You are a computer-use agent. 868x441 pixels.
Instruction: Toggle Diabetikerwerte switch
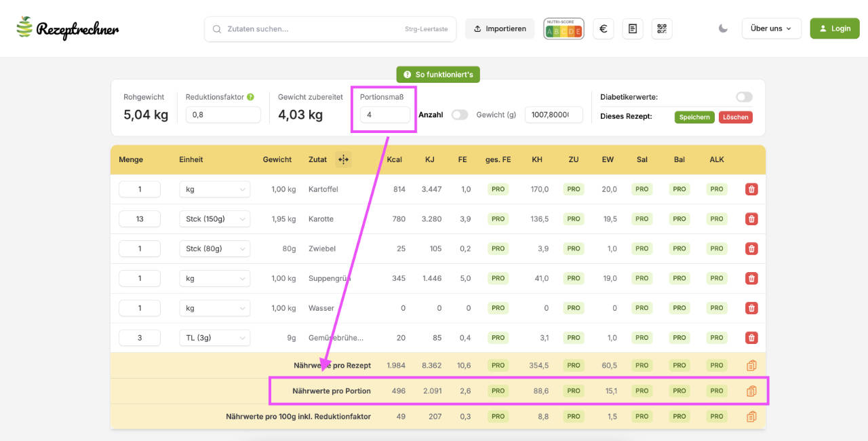pos(744,97)
